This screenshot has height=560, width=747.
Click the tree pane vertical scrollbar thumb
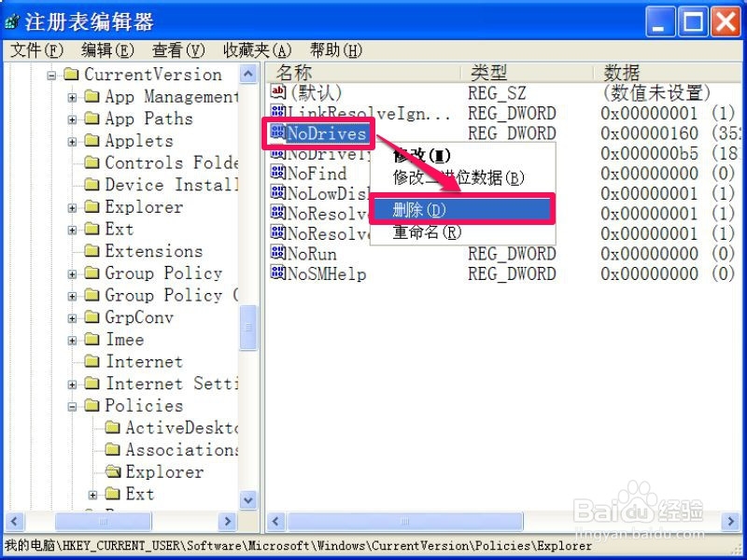248,328
